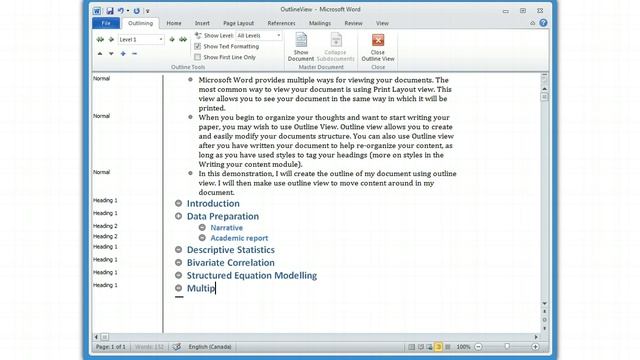This screenshot has height=360, width=640.
Task: Click the vertical scrollbar down arrow
Action: [544, 304]
